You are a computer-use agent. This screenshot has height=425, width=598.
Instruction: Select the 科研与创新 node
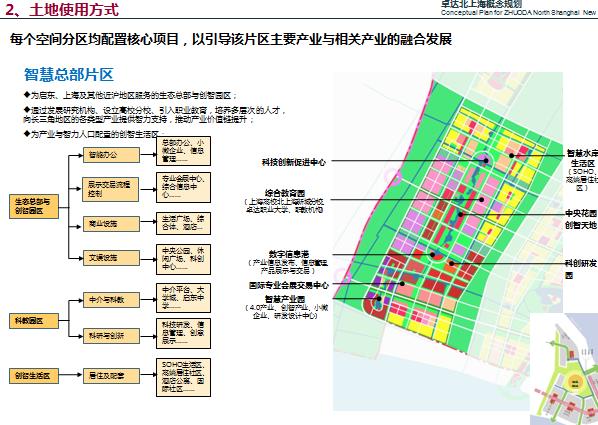(111, 336)
